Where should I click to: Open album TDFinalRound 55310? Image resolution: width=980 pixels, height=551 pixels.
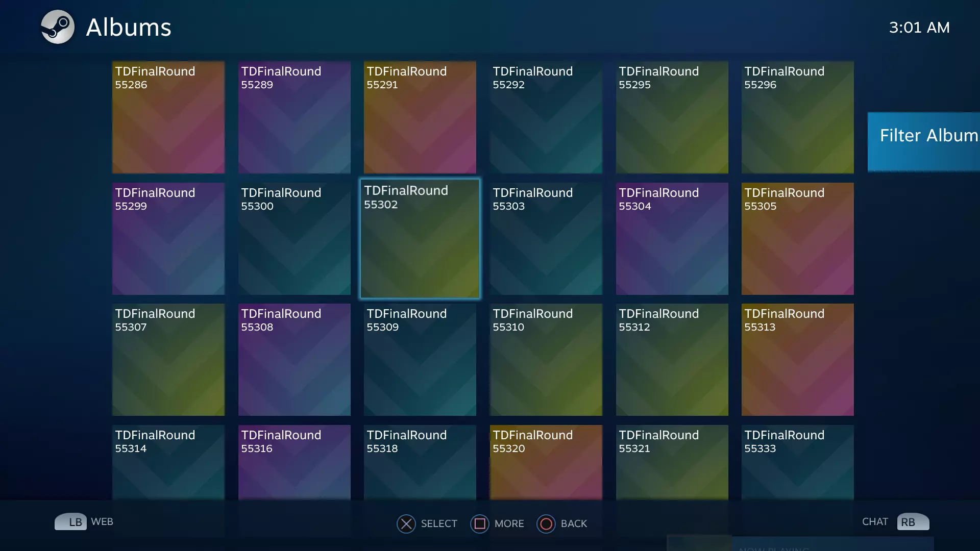(546, 360)
